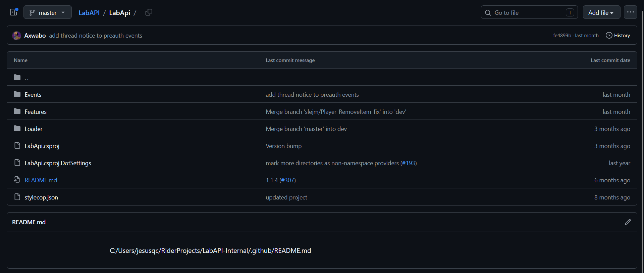The height and width of the screenshot is (273, 644).
Task: Open the master branch dropdown
Action: tap(48, 12)
